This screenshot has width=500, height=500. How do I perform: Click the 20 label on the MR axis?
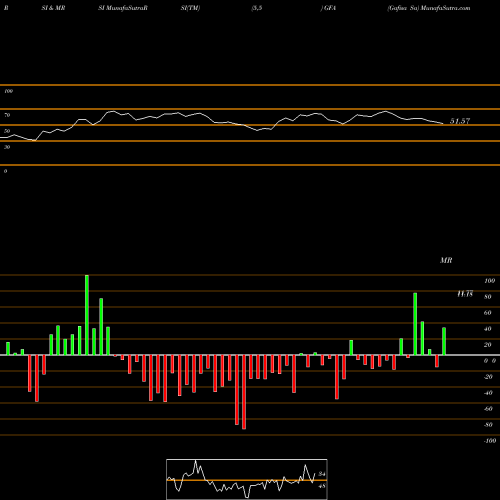point(488,345)
